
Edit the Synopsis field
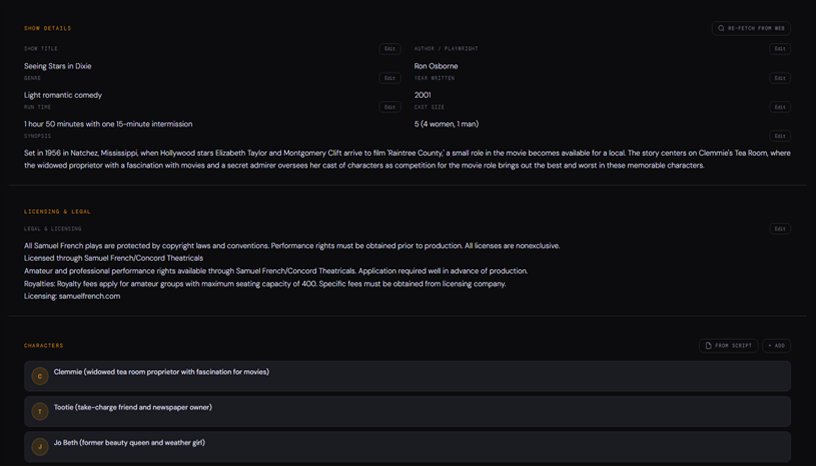click(780, 136)
